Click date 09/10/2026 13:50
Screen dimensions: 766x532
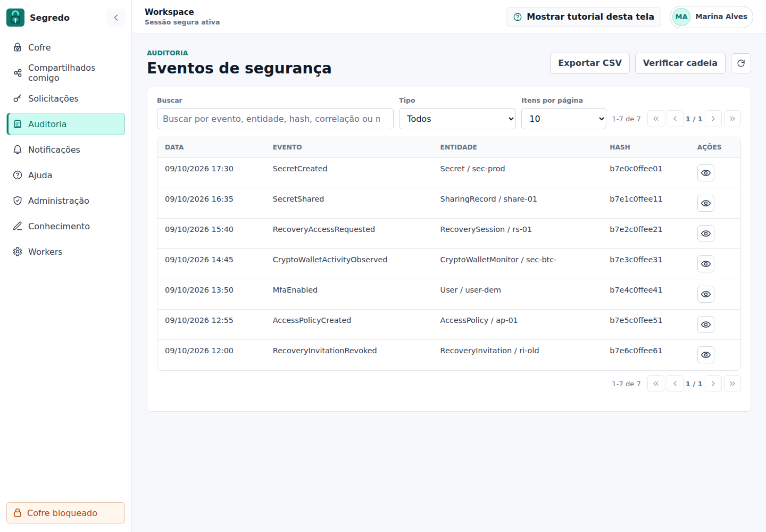[x=199, y=290]
